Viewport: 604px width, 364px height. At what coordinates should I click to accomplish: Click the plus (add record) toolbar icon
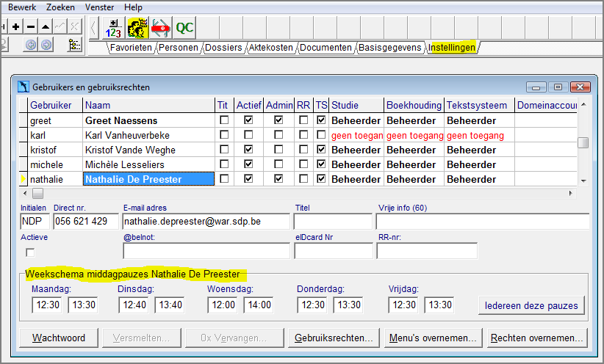(15, 27)
